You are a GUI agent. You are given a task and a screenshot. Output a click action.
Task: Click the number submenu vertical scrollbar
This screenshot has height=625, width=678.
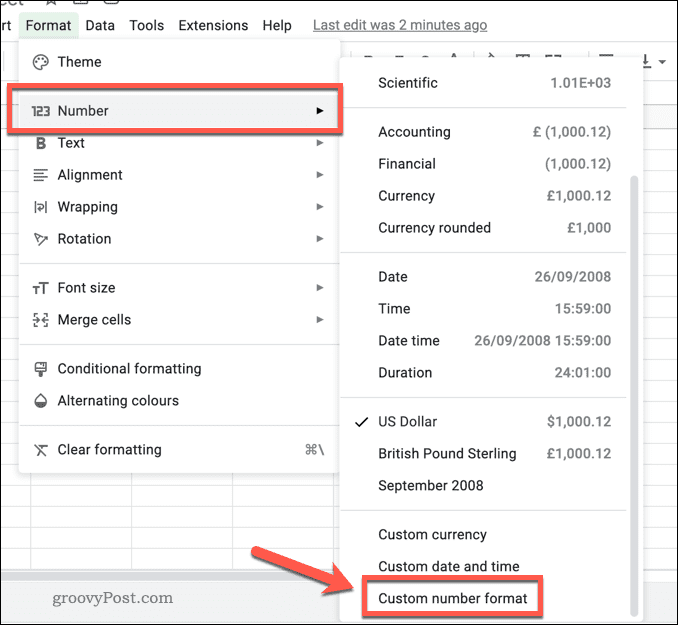pos(632,390)
